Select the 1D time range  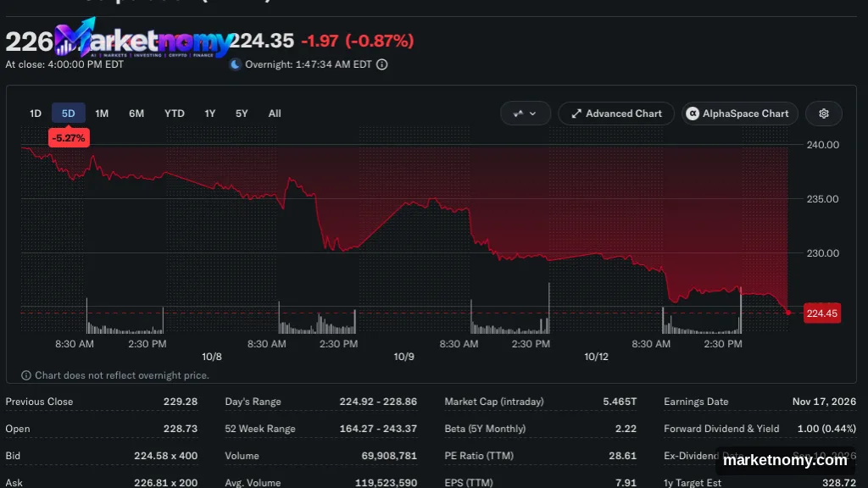click(x=36, y=114)
